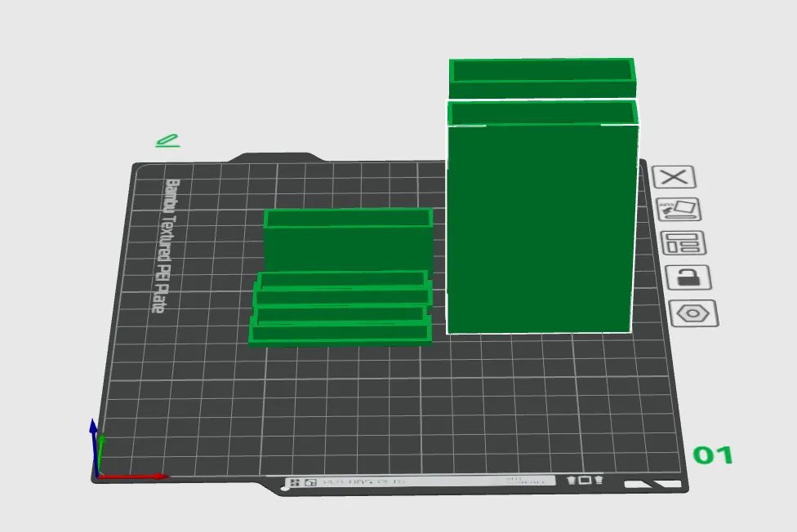This screenshot has height=532, width=797.
Task: Auto-orient objects on this plate
Action: coord(679,209)
